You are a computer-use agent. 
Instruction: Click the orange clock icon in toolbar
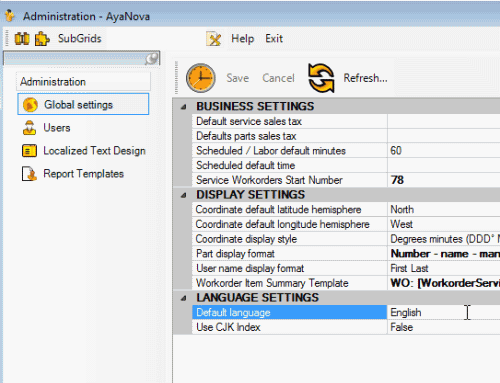[201, 78]
